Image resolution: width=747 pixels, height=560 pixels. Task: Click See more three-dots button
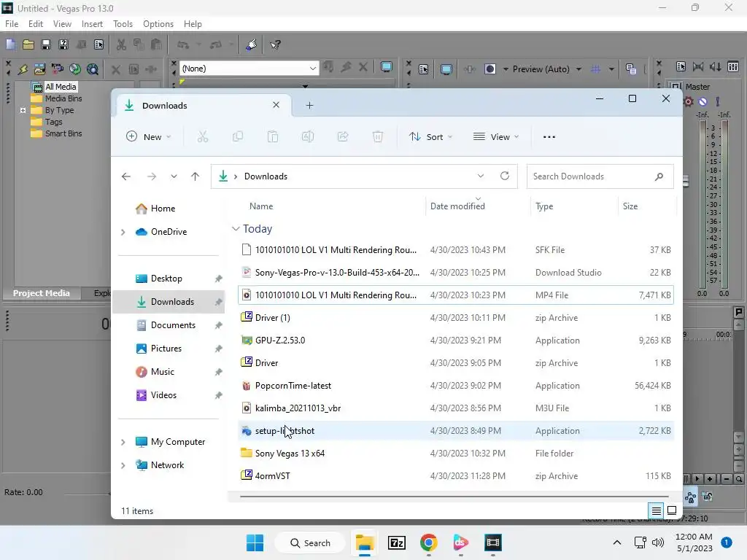click(x=549, y=137)
